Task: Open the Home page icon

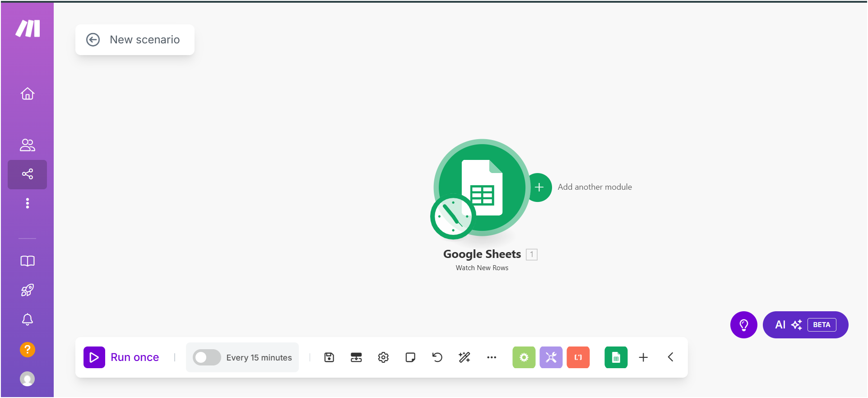Action: [x=28, y=94]
